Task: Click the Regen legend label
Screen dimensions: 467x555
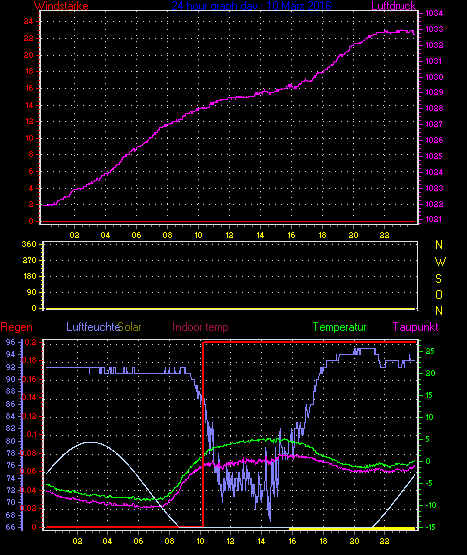Action: pyautogui.click(x=16, y=327)
